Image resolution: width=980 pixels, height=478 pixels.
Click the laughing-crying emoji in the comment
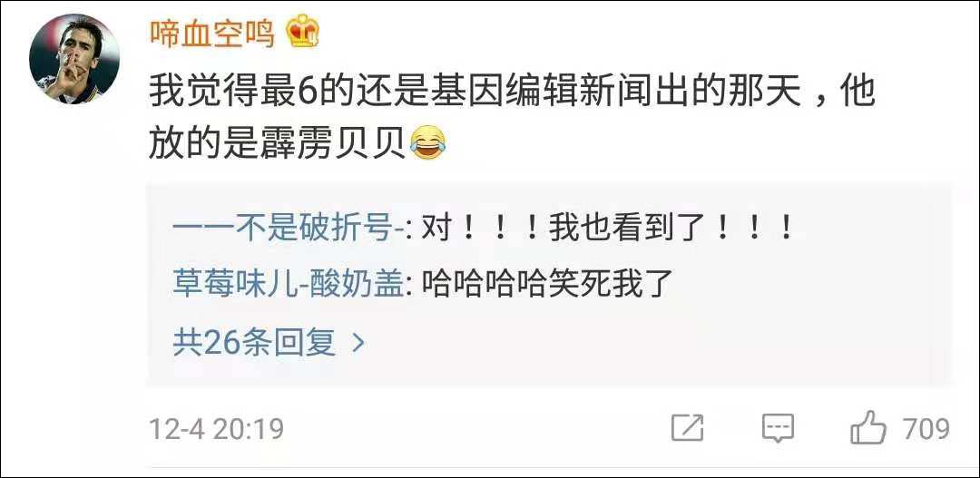pyautogui.click(x=428, y=141)
